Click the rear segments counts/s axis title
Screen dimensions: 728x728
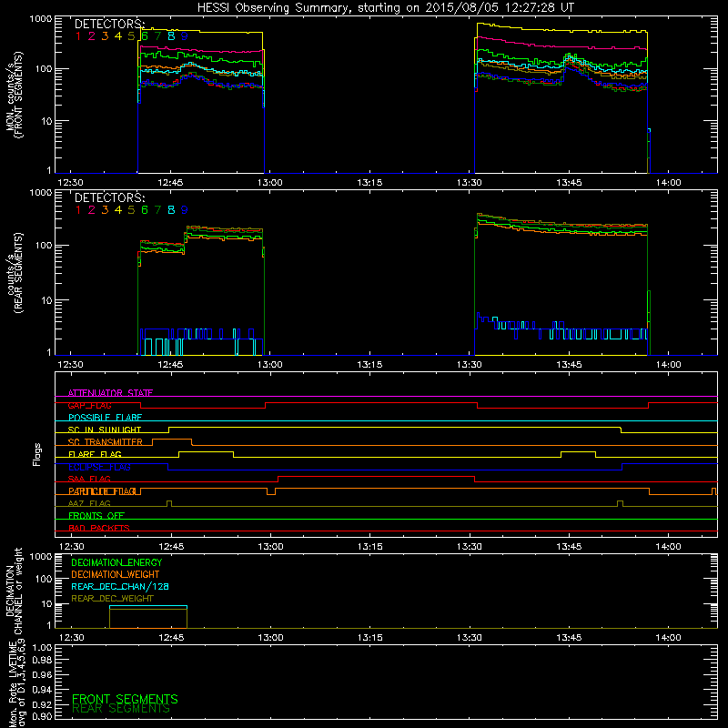(x=15, y=273)
